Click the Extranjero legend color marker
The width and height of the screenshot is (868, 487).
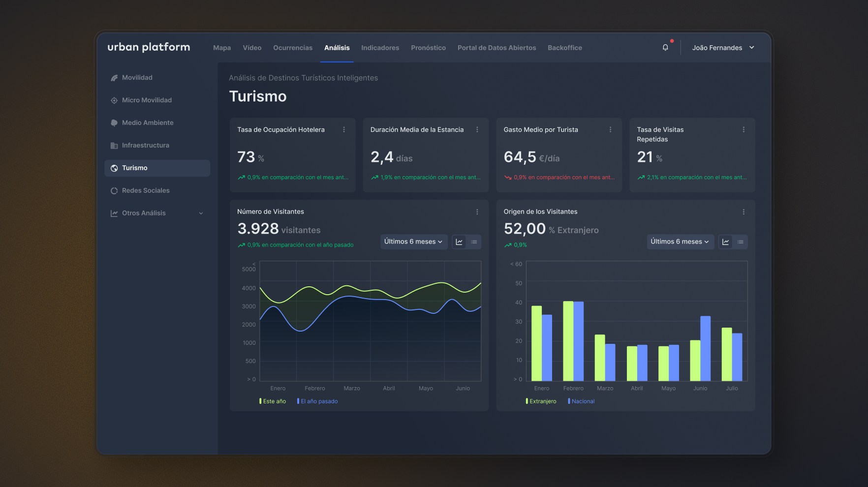point(527,401)
